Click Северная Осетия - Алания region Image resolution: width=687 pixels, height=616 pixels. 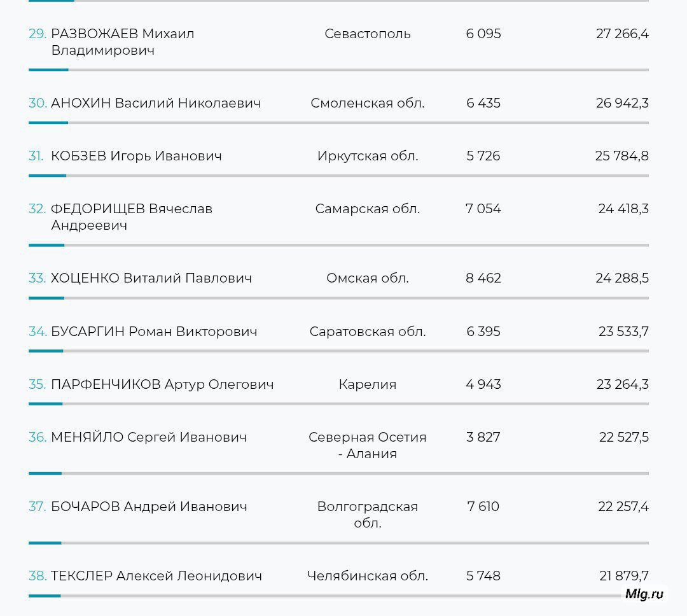click(x=368, y=445)
